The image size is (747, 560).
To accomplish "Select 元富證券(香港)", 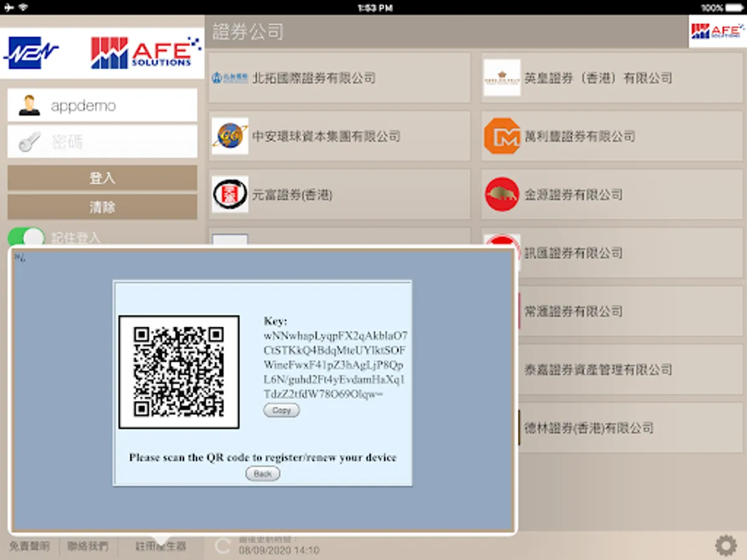I will (339, 194).
